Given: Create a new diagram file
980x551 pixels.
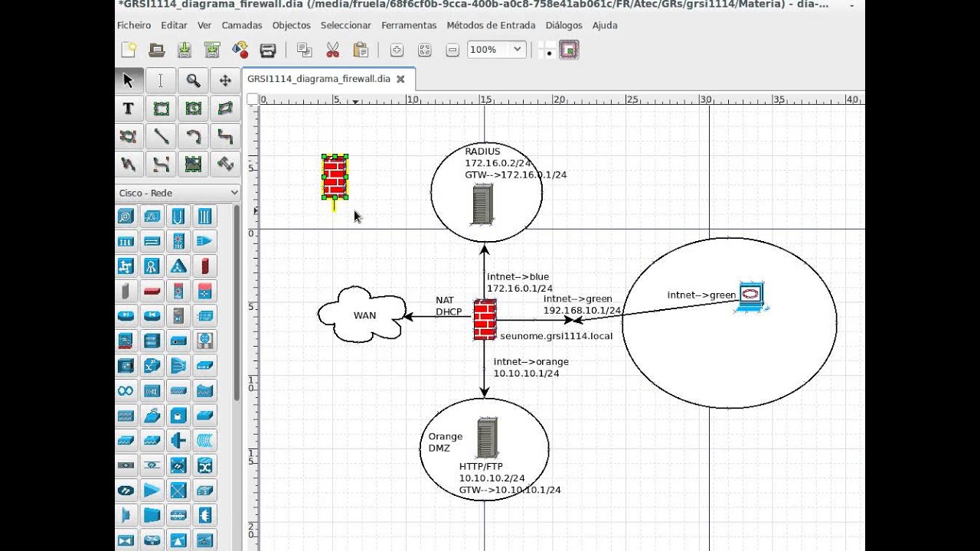Looking at the screenshot, I should 129,50.
